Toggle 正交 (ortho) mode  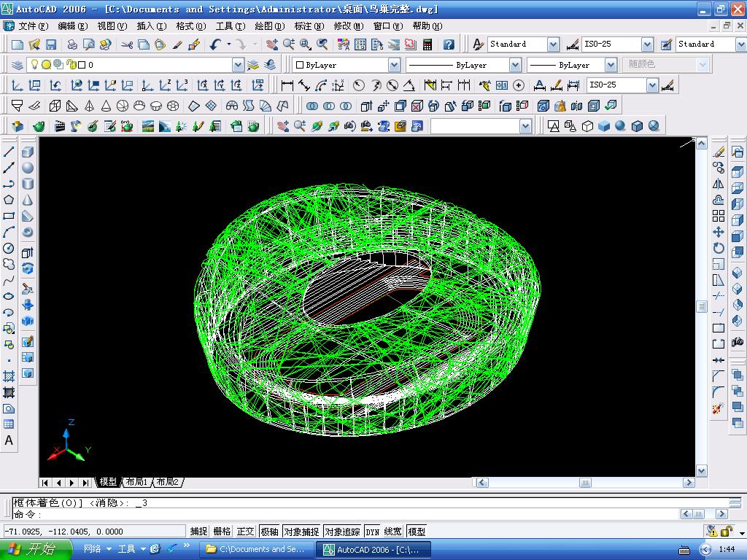coord(246,532)
